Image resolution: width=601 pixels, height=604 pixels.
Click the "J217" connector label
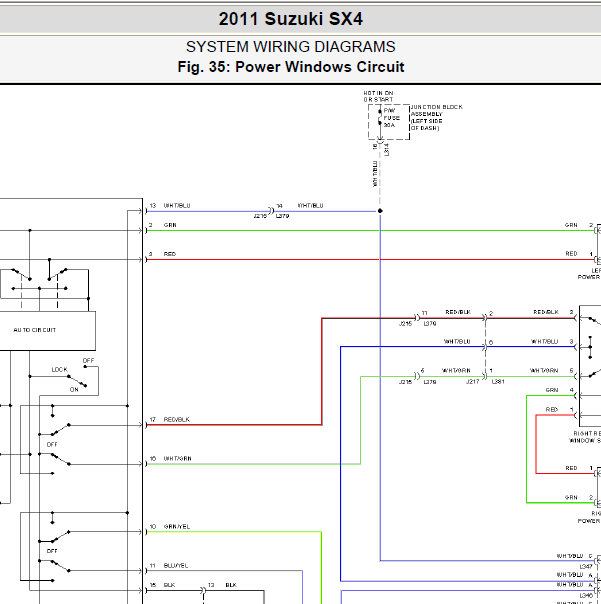coord(472,382)
